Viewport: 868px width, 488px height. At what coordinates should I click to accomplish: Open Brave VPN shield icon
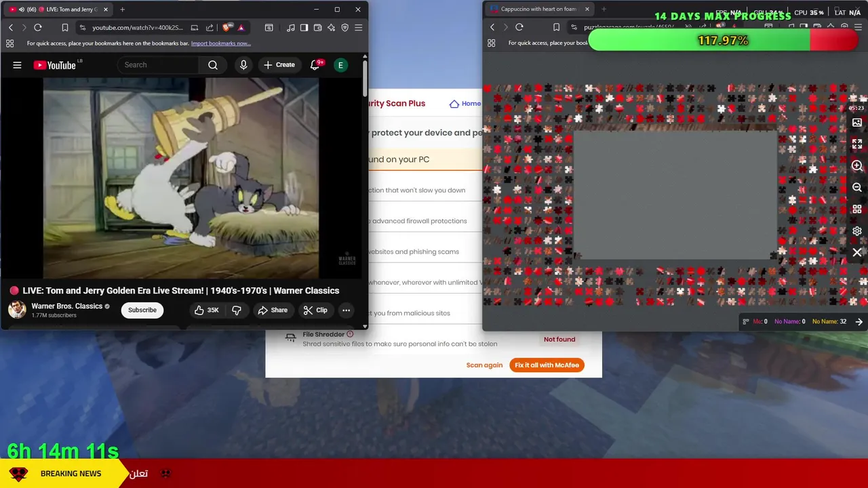(344, 28)
